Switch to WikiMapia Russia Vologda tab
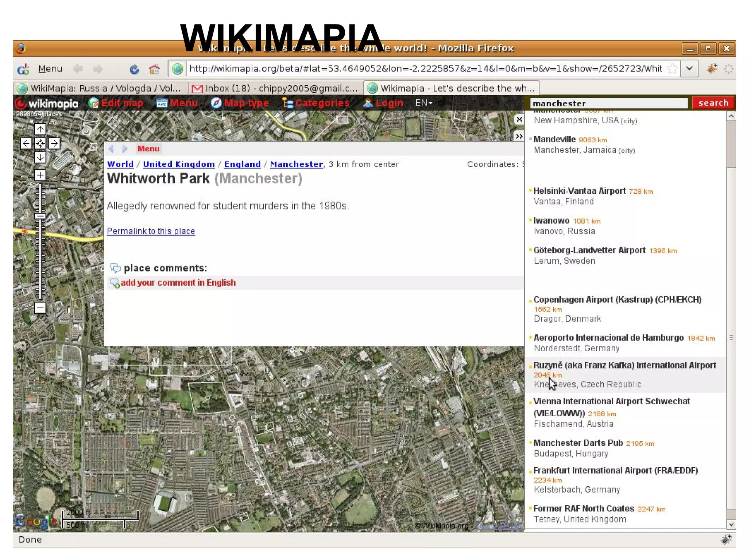The height and width of the screenshot is (560, 747). 100,88
